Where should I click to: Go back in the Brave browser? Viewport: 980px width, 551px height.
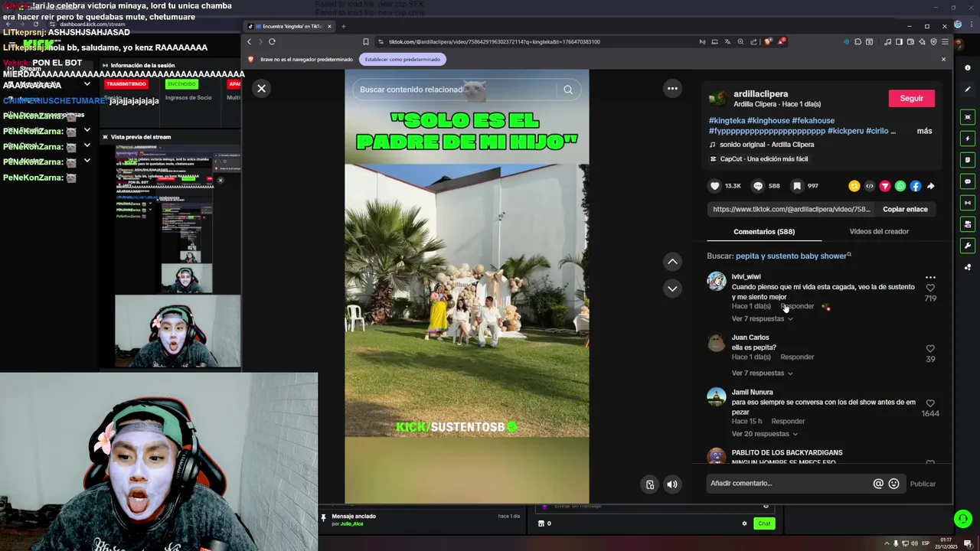(249, 41)
